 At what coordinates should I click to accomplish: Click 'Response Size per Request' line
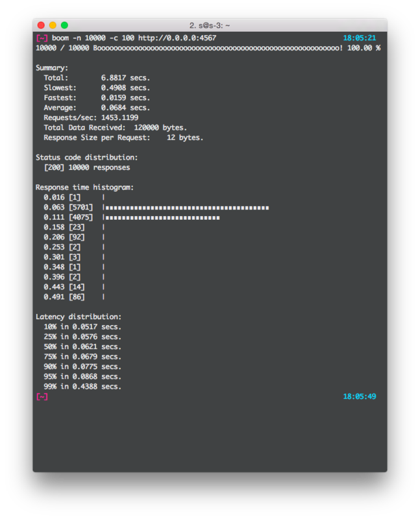tap(123, 138)
